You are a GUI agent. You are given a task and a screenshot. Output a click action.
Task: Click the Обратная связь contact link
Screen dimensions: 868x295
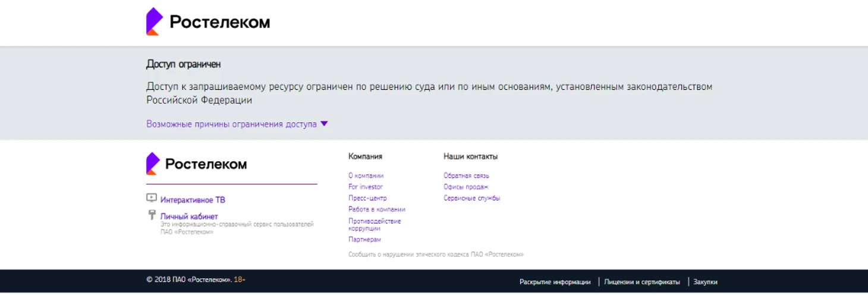(x=466, y=175)
